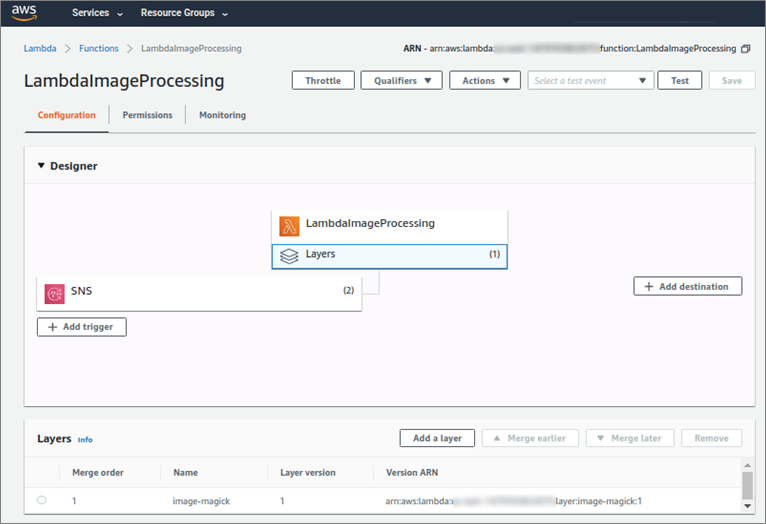Copy the function ARN with the copy icon
The image size is (766, 524).
(x=745, y=49)
